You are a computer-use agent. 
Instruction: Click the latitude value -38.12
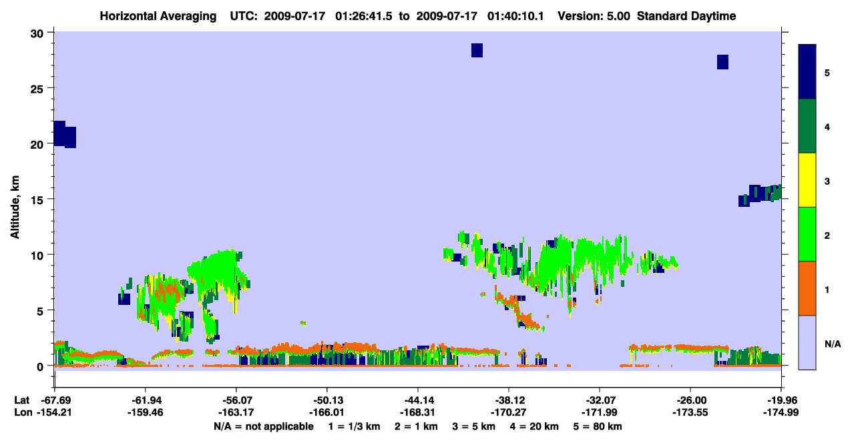coord(509,400)
